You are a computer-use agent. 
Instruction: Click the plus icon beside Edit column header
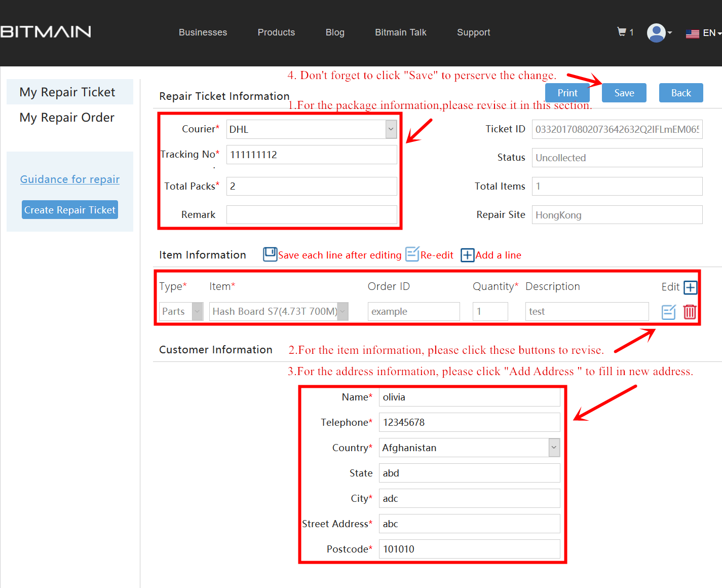pyautogui.click(x=691, y=287)
